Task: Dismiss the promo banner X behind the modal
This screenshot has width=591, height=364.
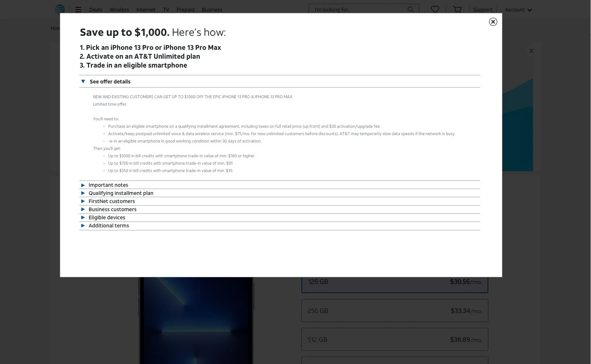Action: (532, 51)
